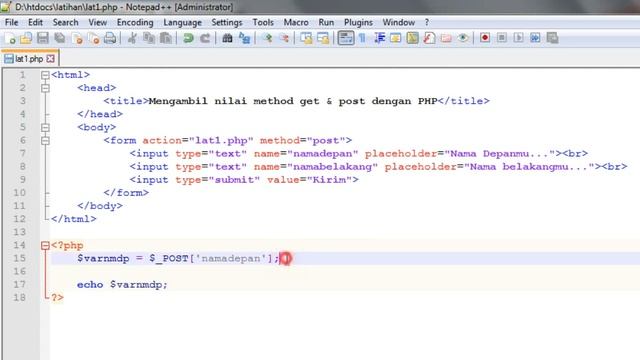The width and height of the screenshot is (640, 360).
Task: Click the Redo arrow icon
Action: pyautogui.click(x=204, y=38)
